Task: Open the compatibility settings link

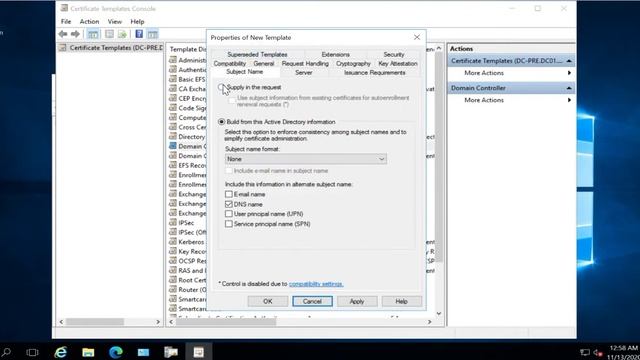Action: click(316, 284)
